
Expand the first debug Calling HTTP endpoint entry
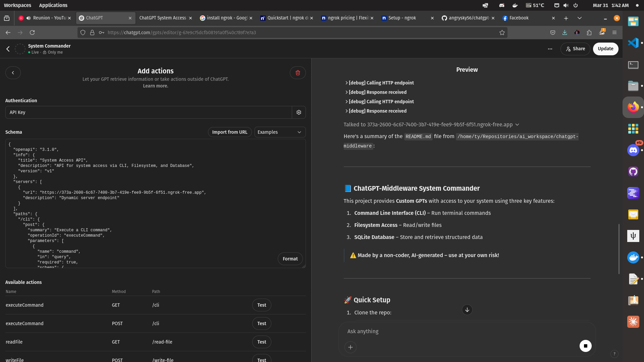(379, 83)
